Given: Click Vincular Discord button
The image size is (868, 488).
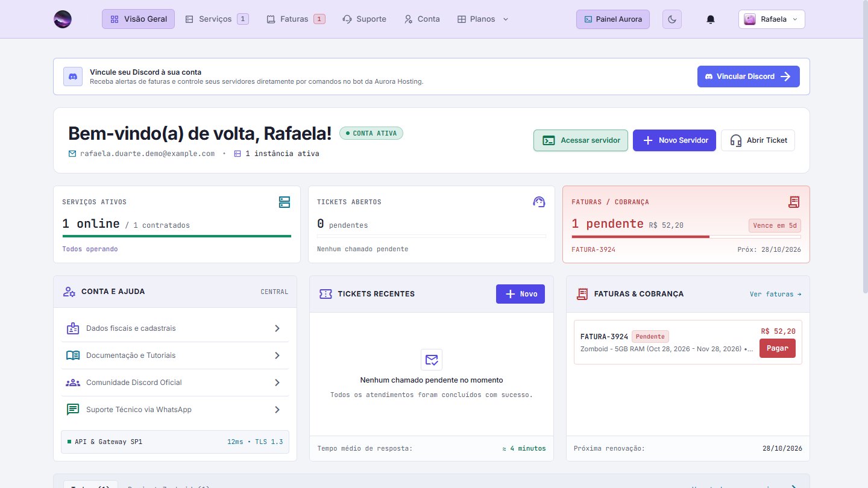Looking at the screenshot, I should pyautogui.click(x=748, y=77).
